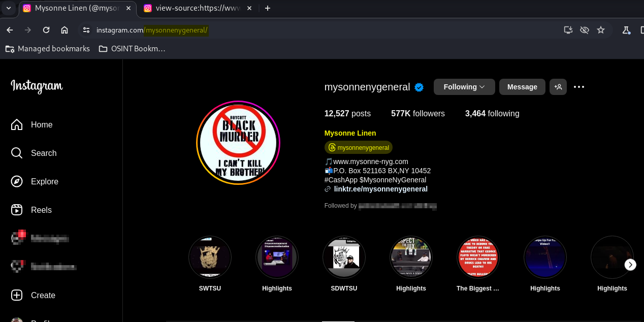Reload the current page
The width and height of the screenshot is (644, 322).
pos(46,30)
